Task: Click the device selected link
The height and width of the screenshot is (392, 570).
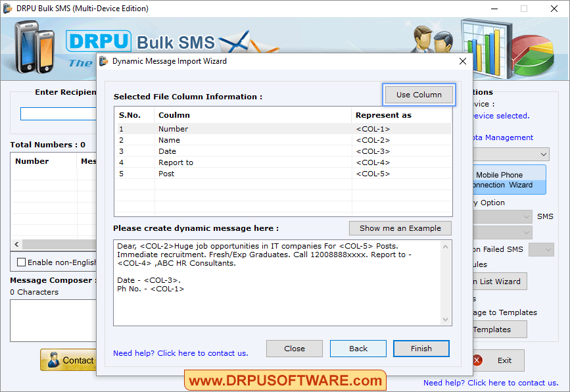Action: click(x=501, y=116)
